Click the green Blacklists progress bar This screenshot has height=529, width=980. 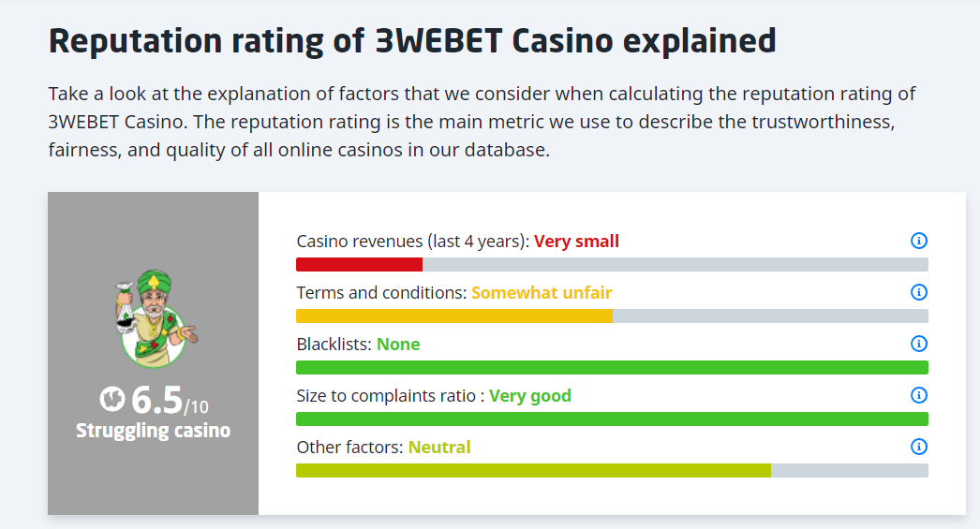(x=612, y=367)
